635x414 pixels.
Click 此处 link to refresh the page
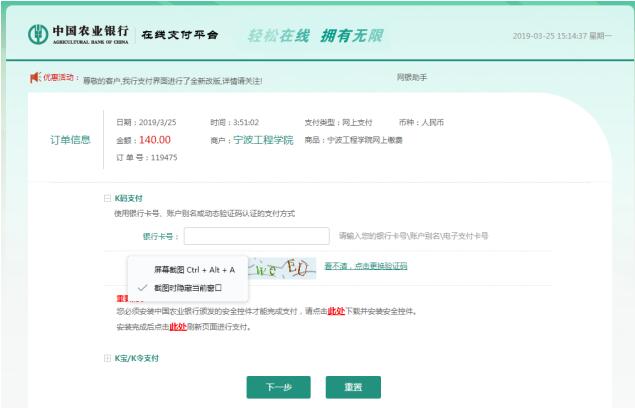pos(178,326)
